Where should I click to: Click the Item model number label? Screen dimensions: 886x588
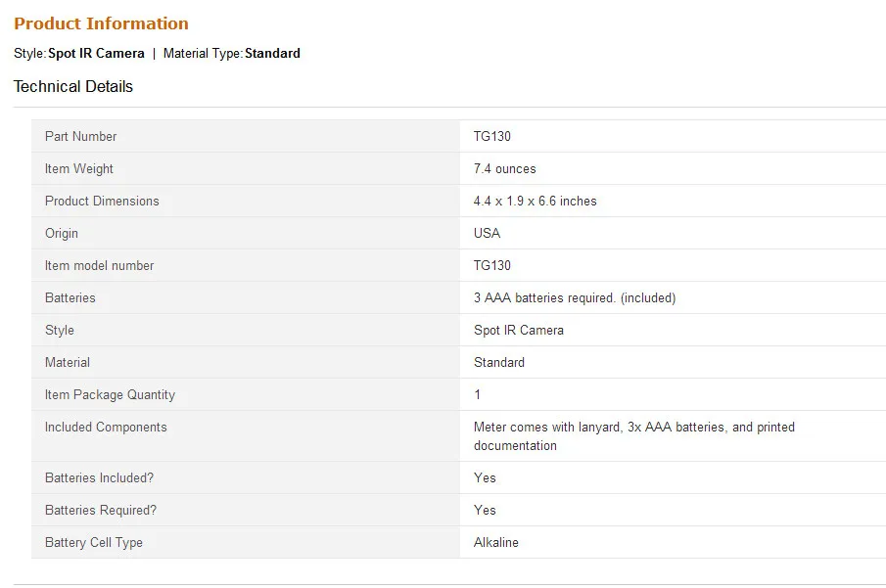pyautogui.click(x=100, y=265)
